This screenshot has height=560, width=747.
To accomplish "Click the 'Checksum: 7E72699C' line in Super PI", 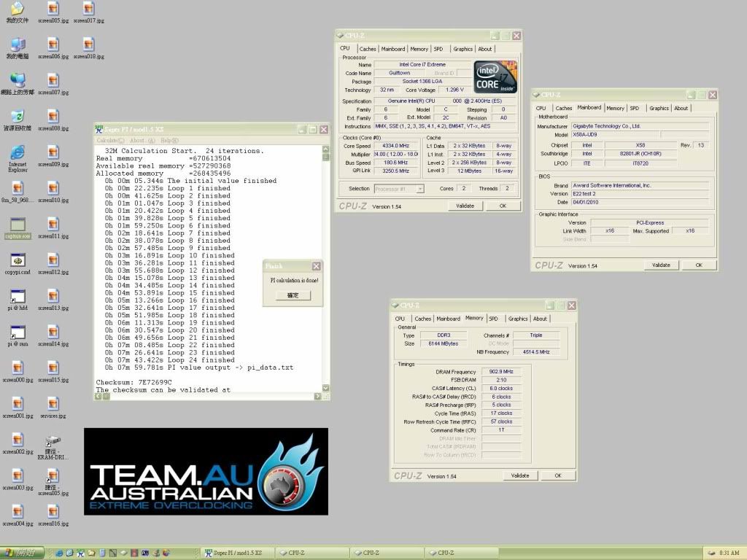I will [x=134, y=382].
